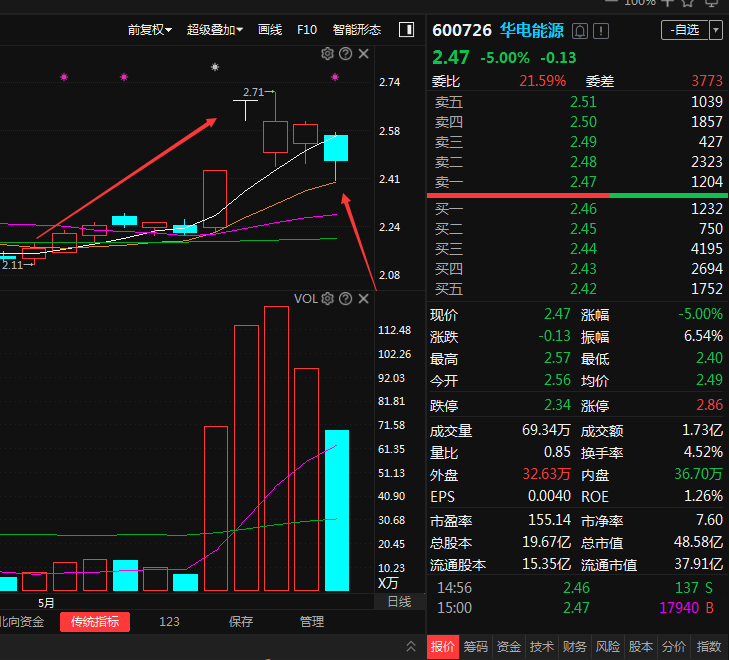
Task: Click the 换手率 value 4.52%
Action: click(x=703, y=452)
